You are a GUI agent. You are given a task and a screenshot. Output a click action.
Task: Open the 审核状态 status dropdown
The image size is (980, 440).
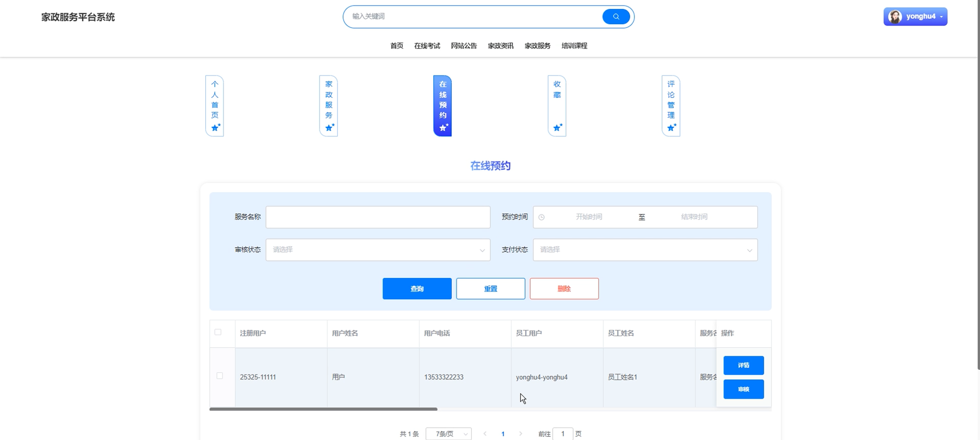[377, 249]
